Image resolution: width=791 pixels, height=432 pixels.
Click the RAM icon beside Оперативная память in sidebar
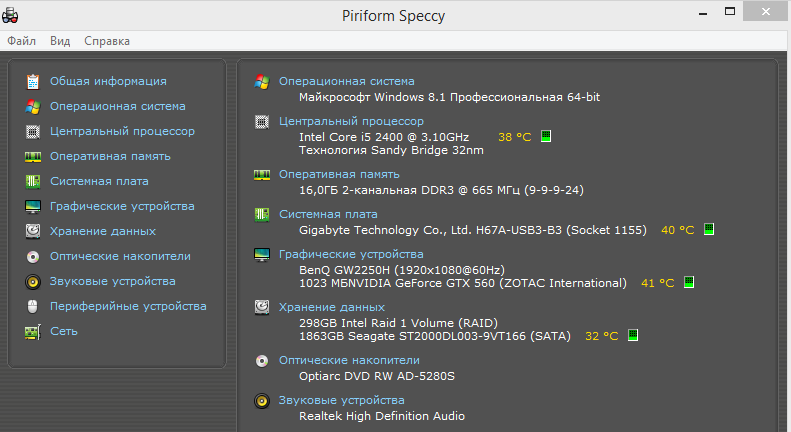(33, 157)
